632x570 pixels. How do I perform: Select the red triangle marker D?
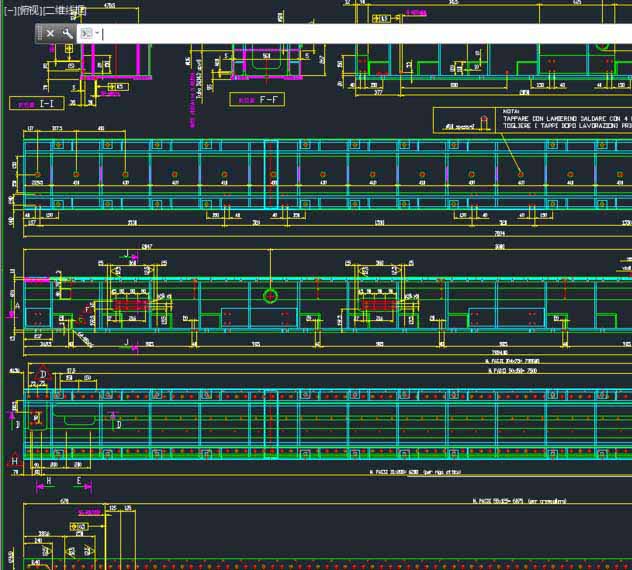[x=42, y=374]
